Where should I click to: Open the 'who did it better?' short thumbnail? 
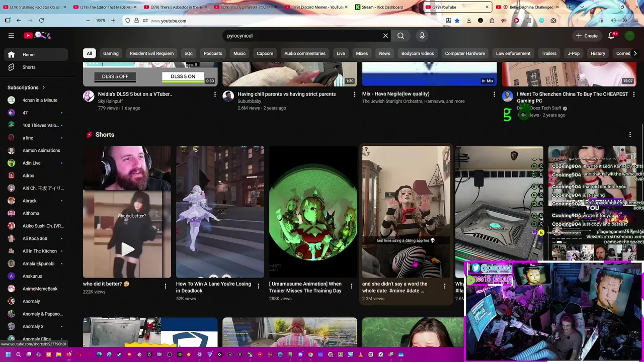click(127, 212)
